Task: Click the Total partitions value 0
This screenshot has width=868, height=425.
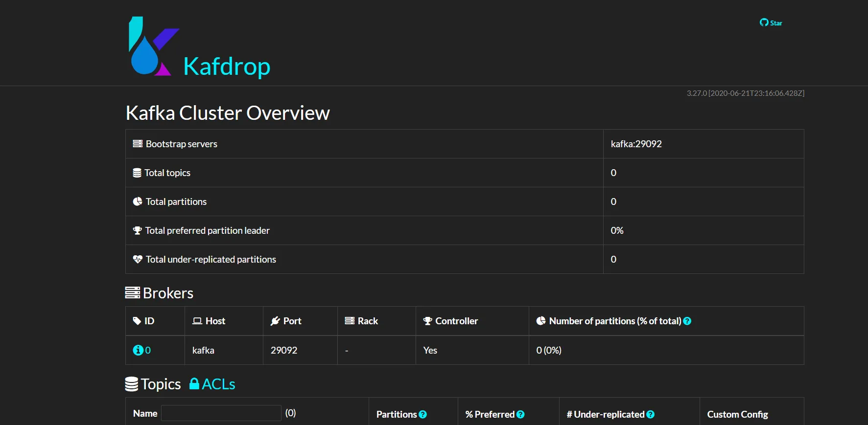Action: pyautogui.click(x=613, y=201)
